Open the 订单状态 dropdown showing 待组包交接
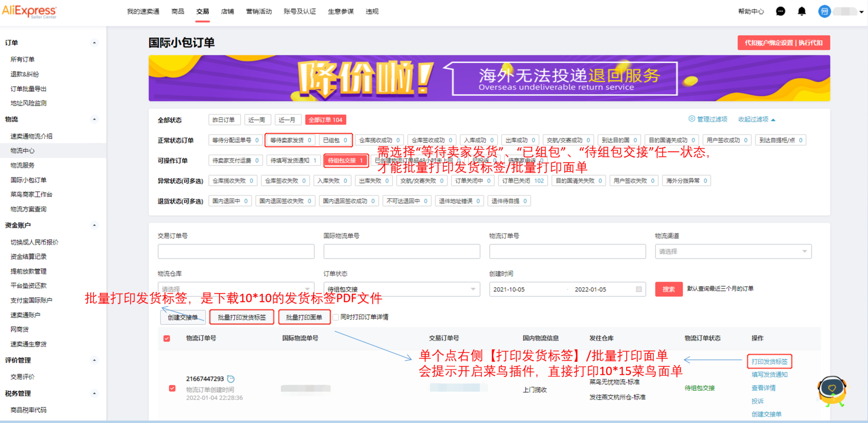 (x=402, y=289)
